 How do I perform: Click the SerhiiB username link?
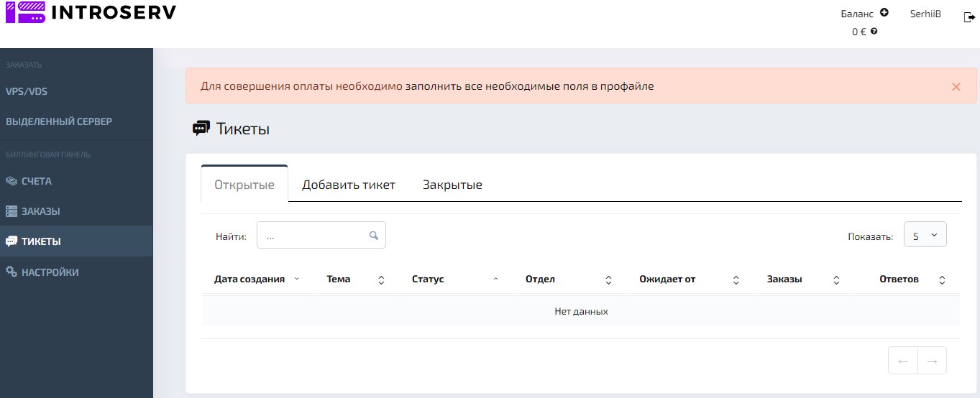[925, 14]
